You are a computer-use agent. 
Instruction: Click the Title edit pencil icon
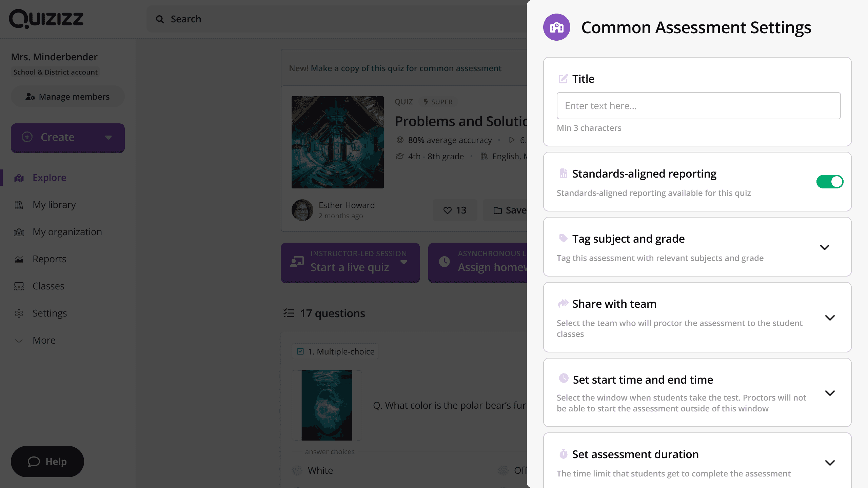(x=563, y=79)
